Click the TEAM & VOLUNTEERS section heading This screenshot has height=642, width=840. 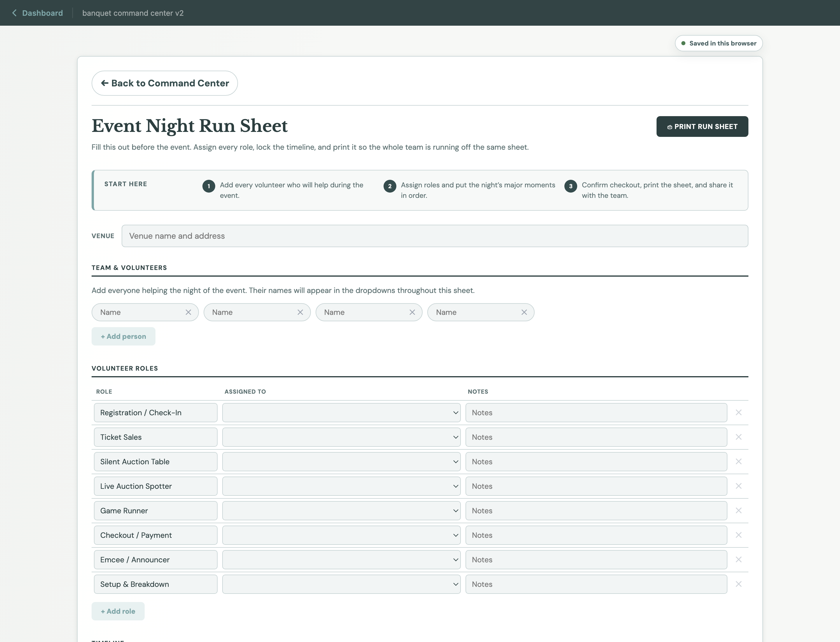click(129, 268)
